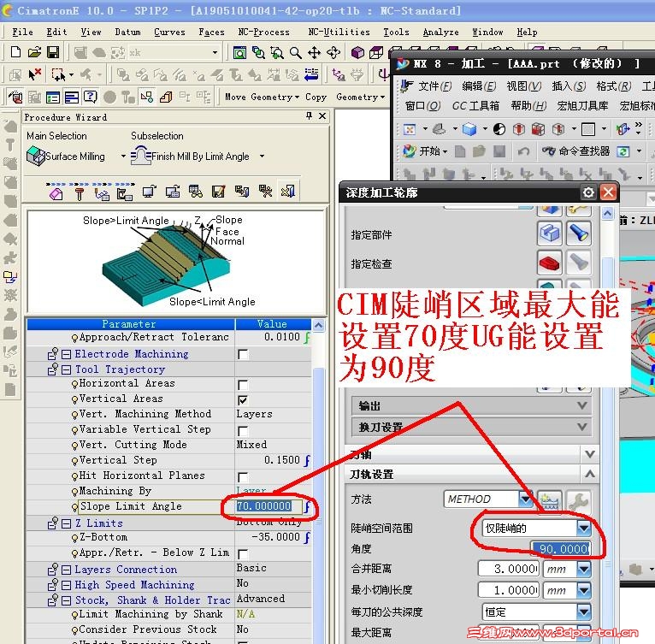The width and height of the screenshot is (655, 644).
Task: Click the 命令查找器 command finder button
Action: point(576,151)
